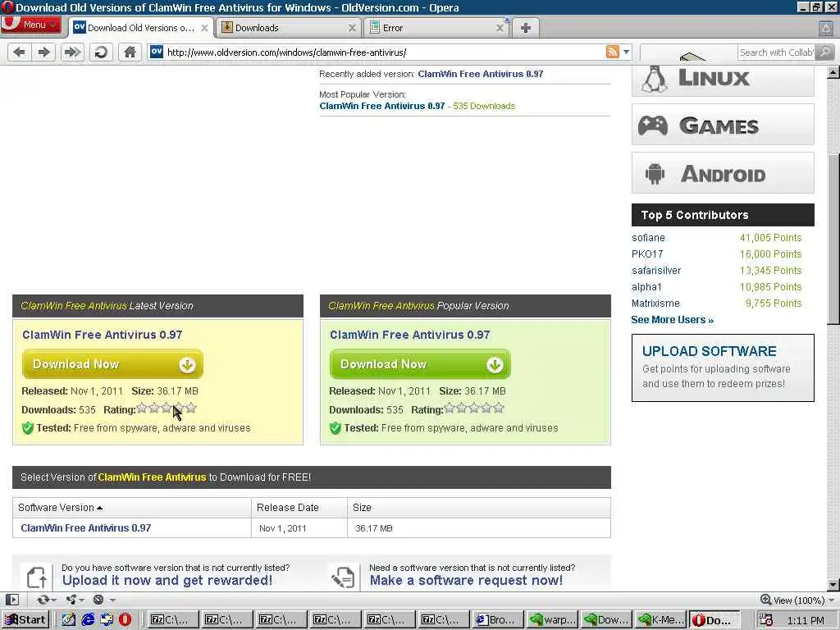840x630 pixels.
Task: Launch Opera from quick launch bar
Action: tap(125, 620)
